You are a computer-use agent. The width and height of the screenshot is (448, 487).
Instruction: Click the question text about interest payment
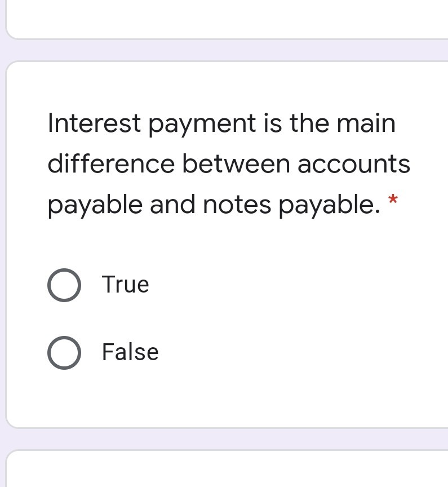225,163
